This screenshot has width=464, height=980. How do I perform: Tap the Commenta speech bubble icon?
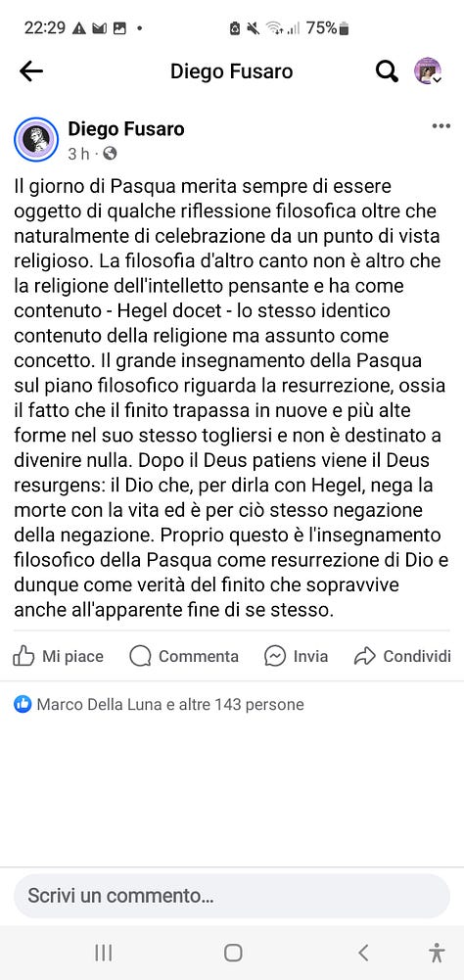(x=141, y=656)
